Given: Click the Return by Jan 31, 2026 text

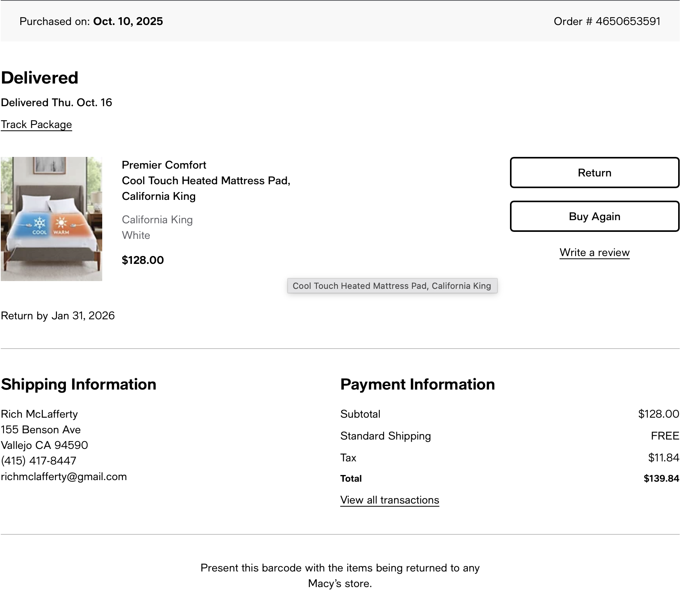Looking at the screenshot, I should coord(58,316).
